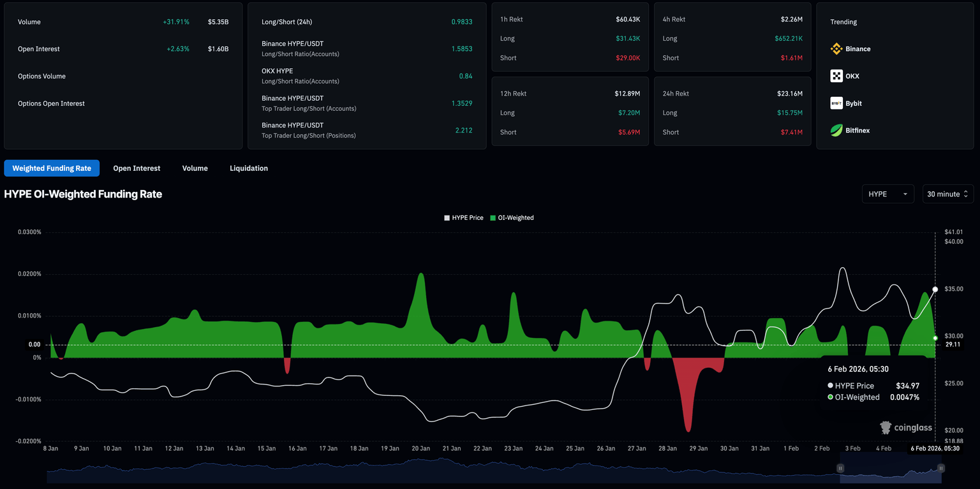Switch to the Volume tab
This screenshot has height=489, width=980.
195,168
